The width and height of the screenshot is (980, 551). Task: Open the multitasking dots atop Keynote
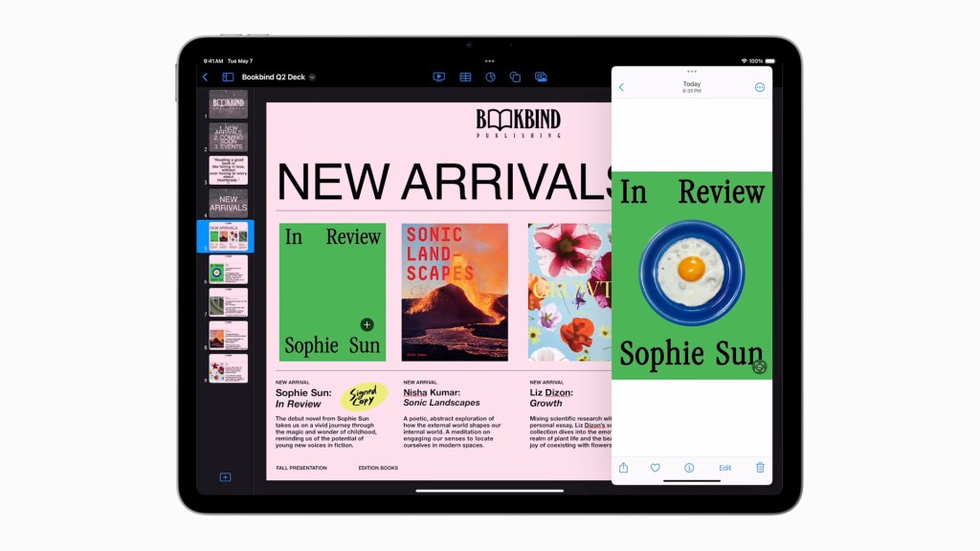click(x=490, y=60)
